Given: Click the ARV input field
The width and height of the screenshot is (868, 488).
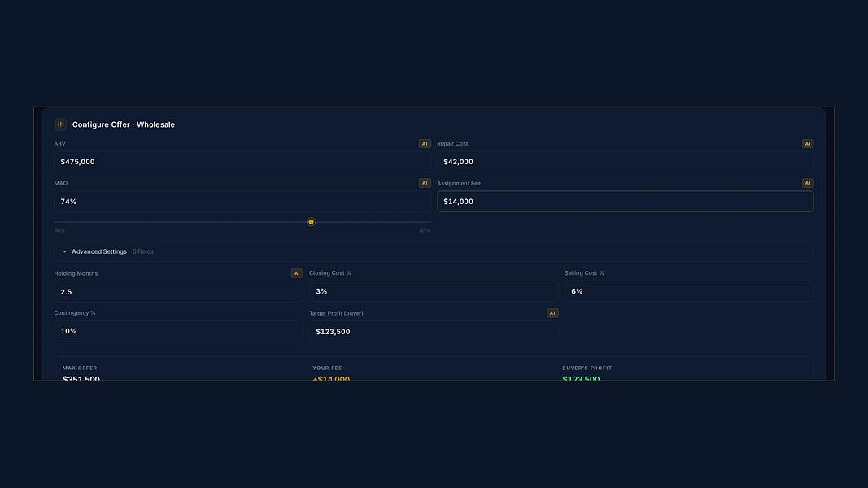Looking at the screenshot, I should [x=242, y=162].
